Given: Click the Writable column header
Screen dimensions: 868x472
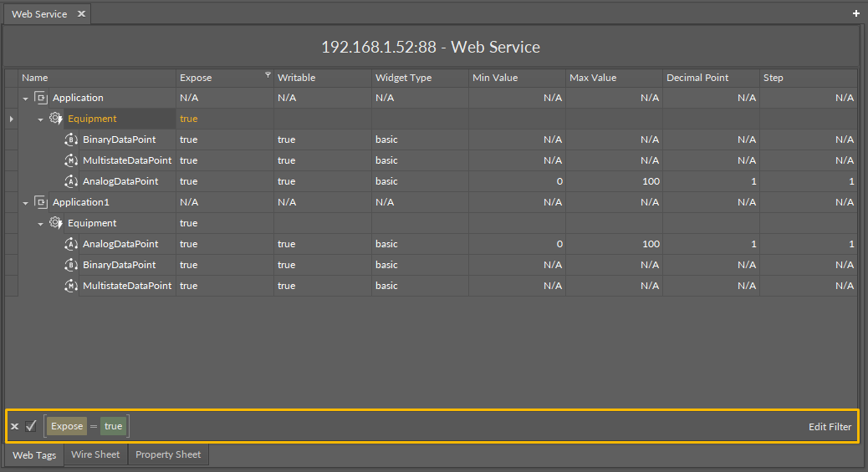Looking at the screenshot, I should point(297,78).
